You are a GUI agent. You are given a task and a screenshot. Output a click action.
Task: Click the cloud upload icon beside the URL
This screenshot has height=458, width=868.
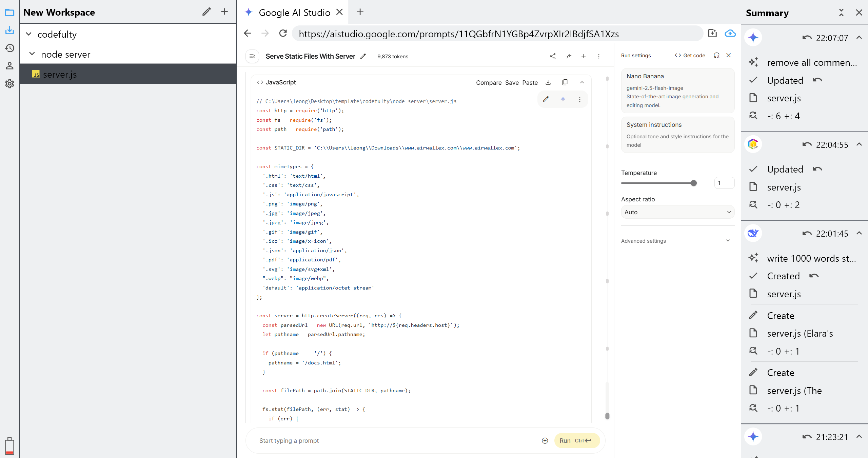click(730, 33)
